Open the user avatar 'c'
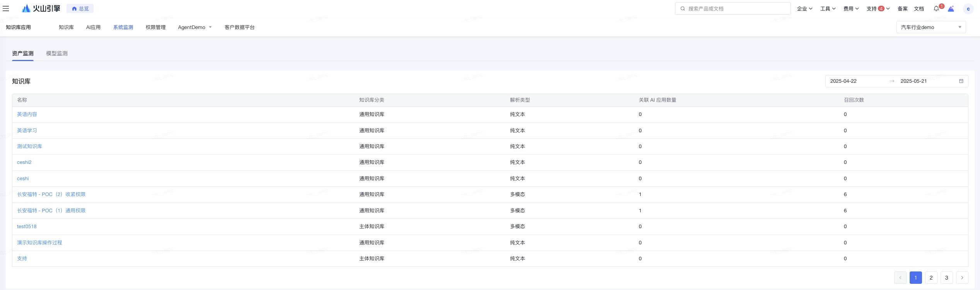Viewport: 980px width, 290px height. tap(968, 9)
